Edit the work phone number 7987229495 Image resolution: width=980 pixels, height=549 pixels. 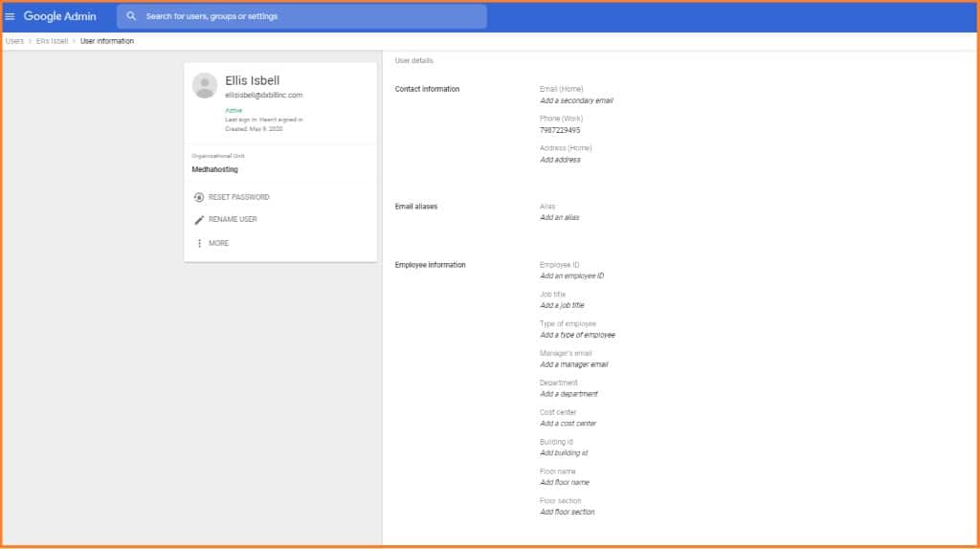560,130
